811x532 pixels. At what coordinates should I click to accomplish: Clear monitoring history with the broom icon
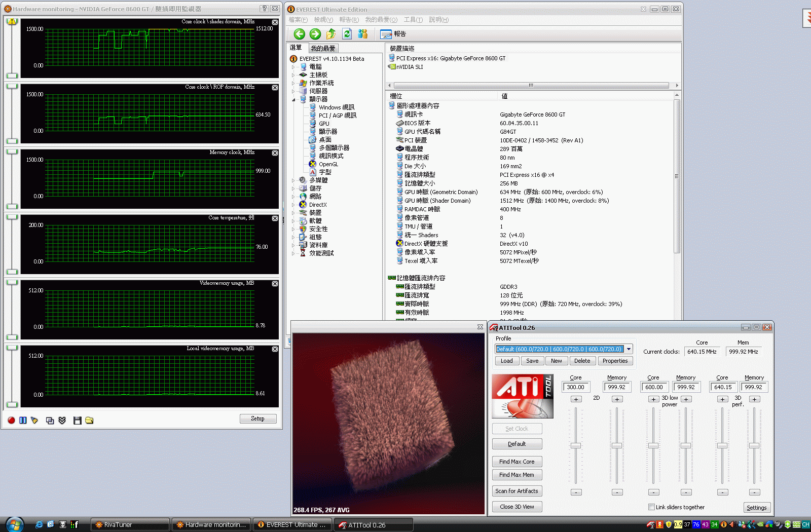pos(34,421)
